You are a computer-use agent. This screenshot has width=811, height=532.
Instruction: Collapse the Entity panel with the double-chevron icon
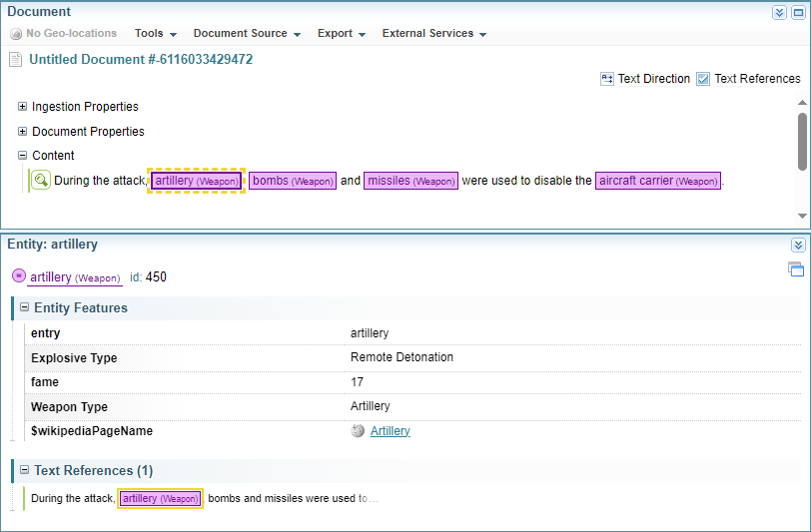tap(797, 245)
